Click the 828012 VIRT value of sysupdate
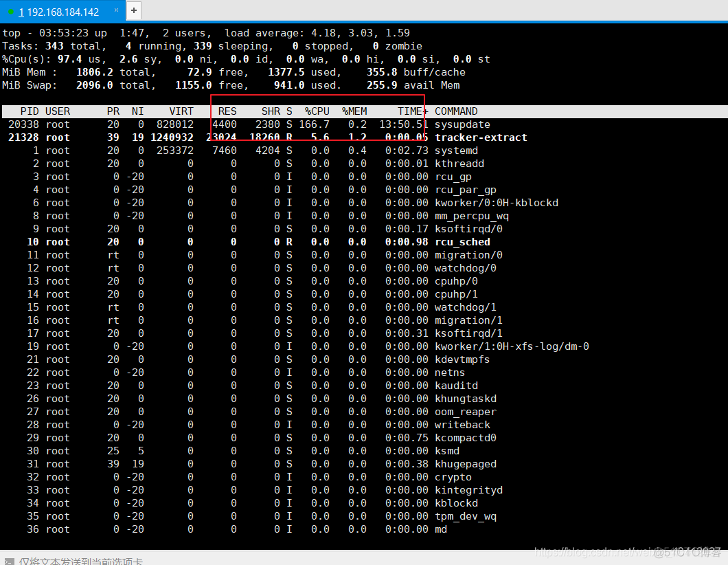The height and width of the screenshot is (565, 728). [175, 124]
